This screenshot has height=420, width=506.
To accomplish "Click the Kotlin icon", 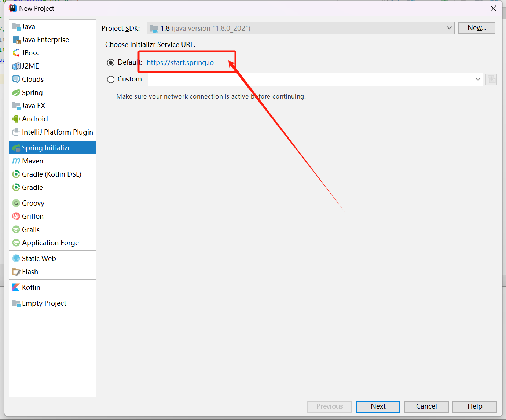I will point(16,287).
